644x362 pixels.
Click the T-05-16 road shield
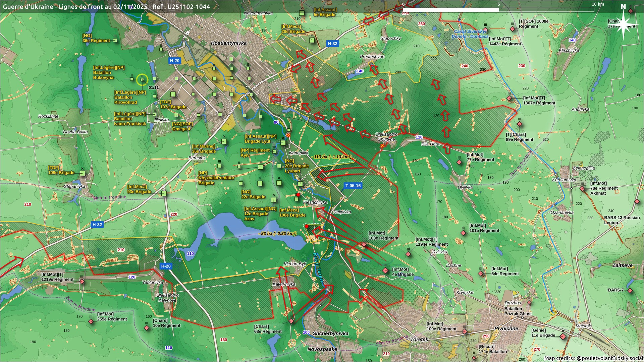pos(353,186)
